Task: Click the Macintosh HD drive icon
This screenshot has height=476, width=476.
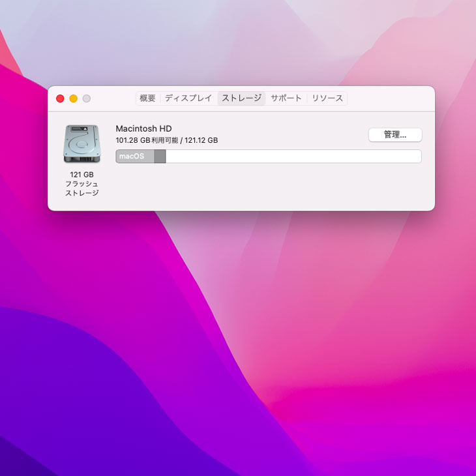Action: click(x=82, y=144)
